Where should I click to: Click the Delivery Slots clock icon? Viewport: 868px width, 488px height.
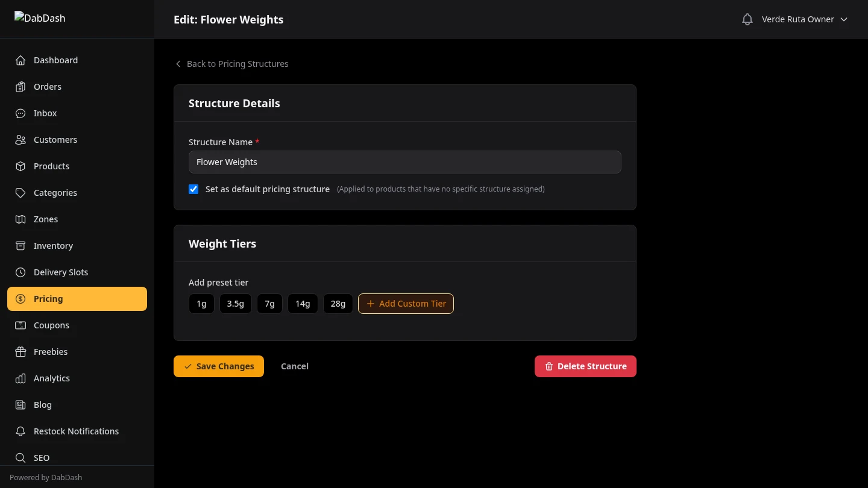[x=20, y=272]
